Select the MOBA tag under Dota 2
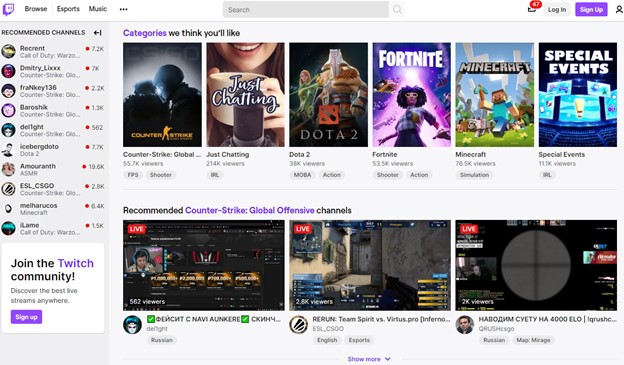The image size is (624, 365). click(x=302, y=175)
